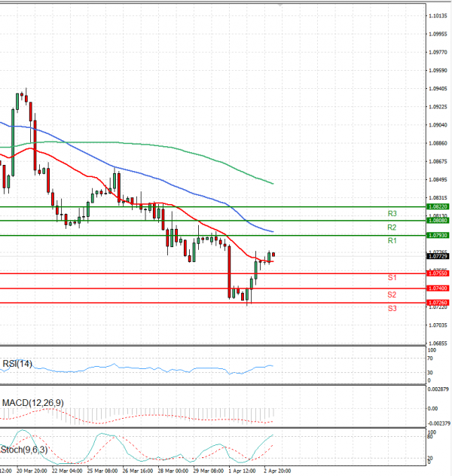
Task: Select the R3 resistance label
Action: coord(392,214)
